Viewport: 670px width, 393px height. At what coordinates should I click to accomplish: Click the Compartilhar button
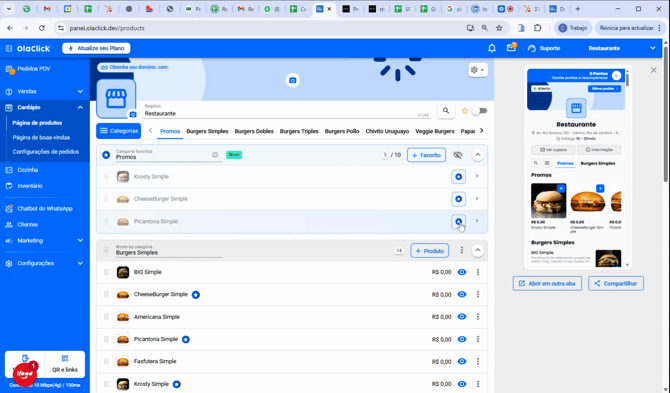click(616, 283)
